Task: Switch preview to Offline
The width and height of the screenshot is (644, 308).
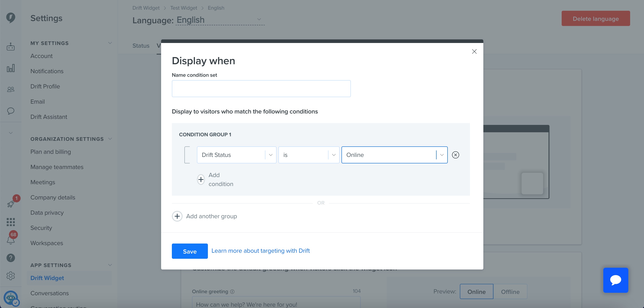Action: [510, 291]
